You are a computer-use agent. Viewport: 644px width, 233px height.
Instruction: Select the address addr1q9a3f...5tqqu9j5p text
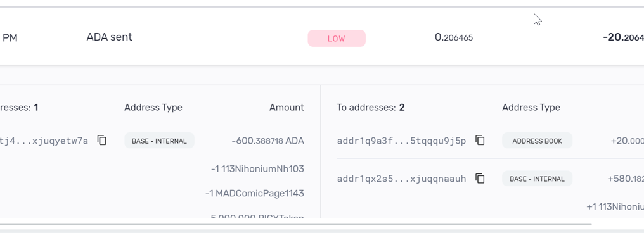point(401,141)
